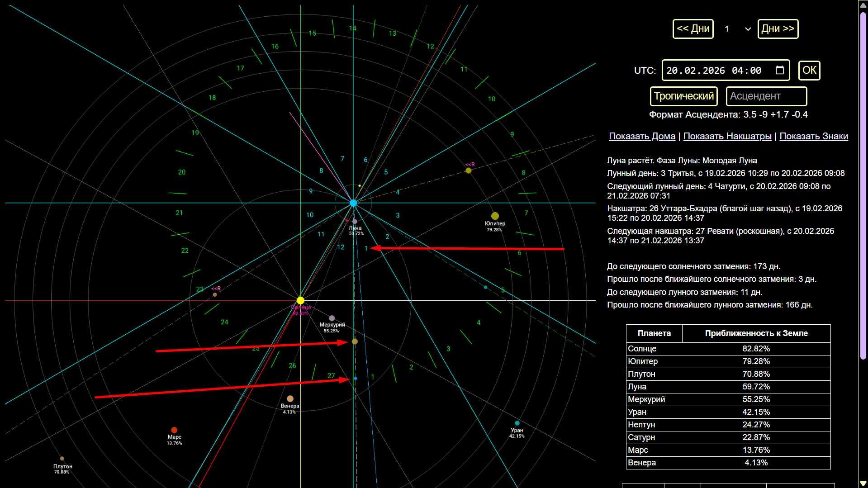
Task: Click the Асцендент input field
Action: 766,96
